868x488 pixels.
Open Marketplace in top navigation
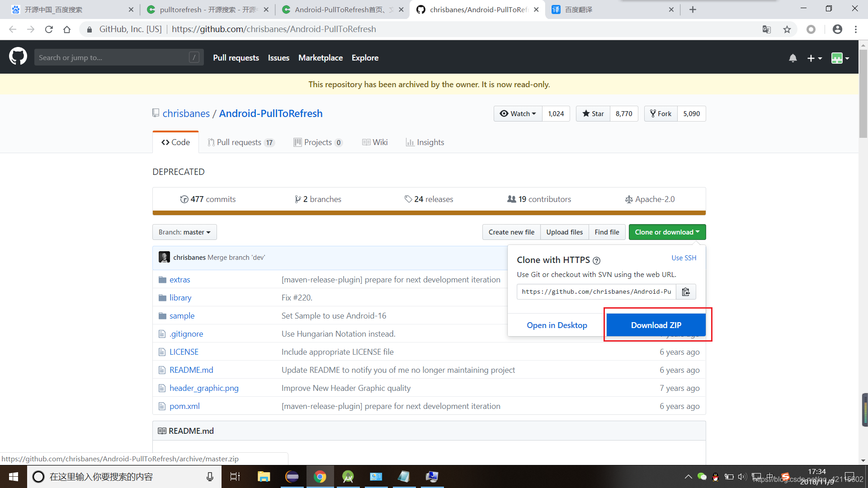click(321, 58)
